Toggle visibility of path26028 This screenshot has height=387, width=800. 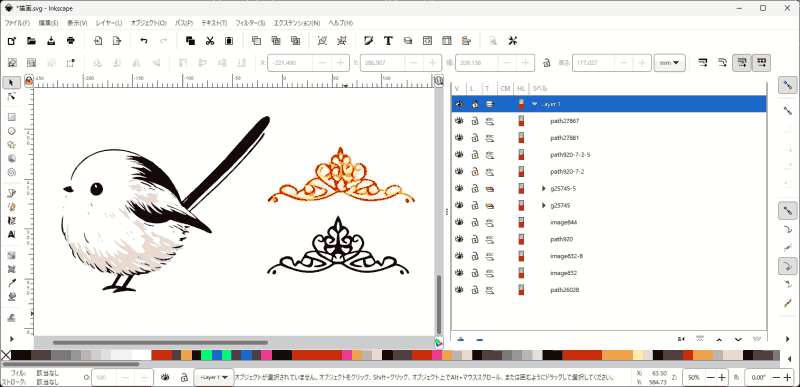[459, 290]
